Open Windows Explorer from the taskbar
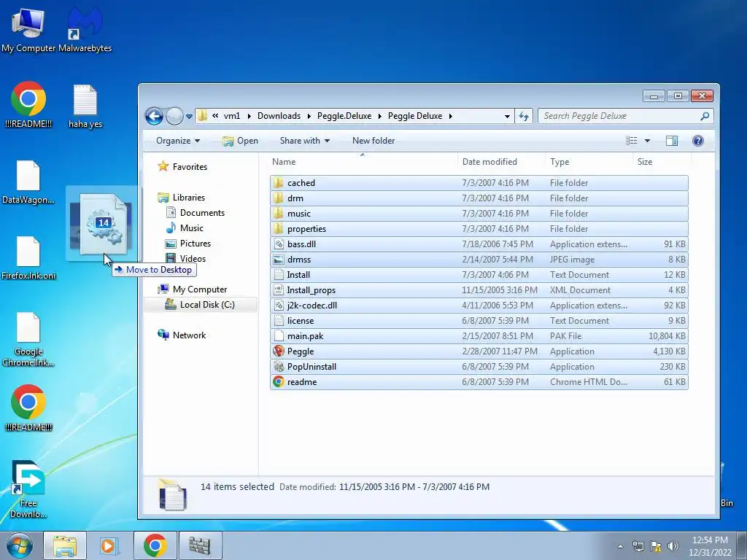 click(65, 545)
